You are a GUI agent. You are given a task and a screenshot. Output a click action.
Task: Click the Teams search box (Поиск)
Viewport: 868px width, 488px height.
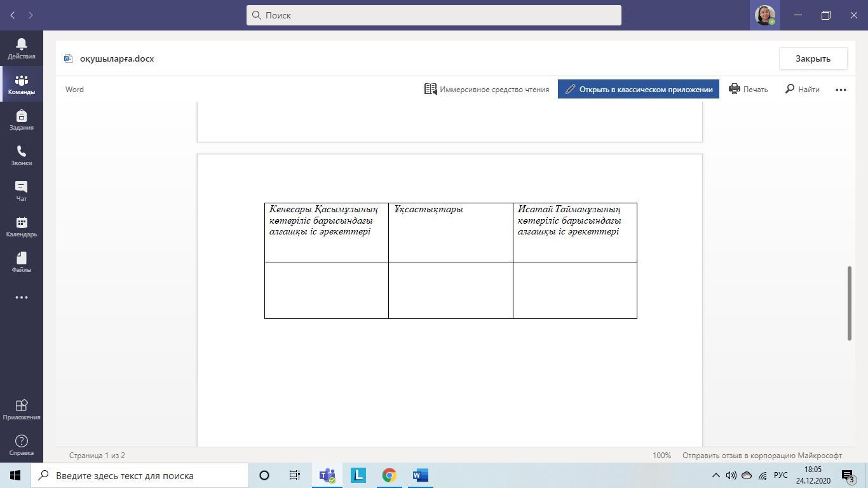(x=434, y=15)
